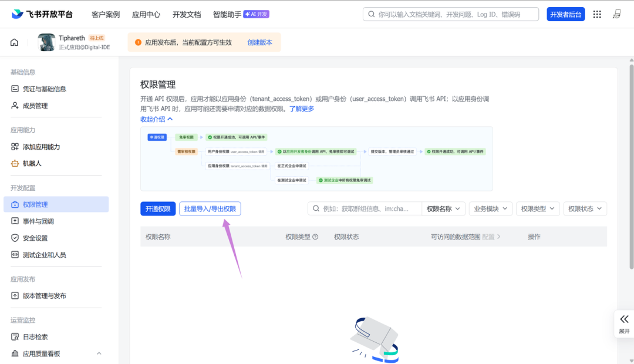
Task: Open the apps grid icon
Action: [597, 14]
